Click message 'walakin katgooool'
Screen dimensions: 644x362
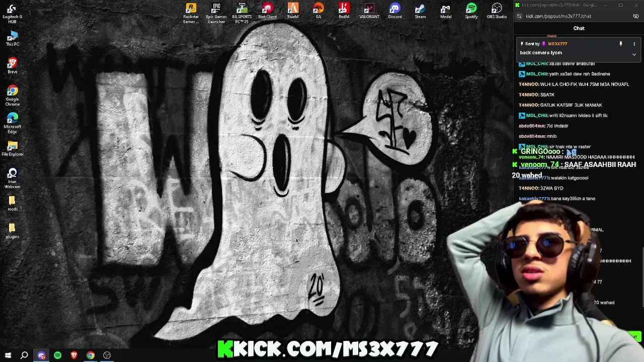[570, 177]
